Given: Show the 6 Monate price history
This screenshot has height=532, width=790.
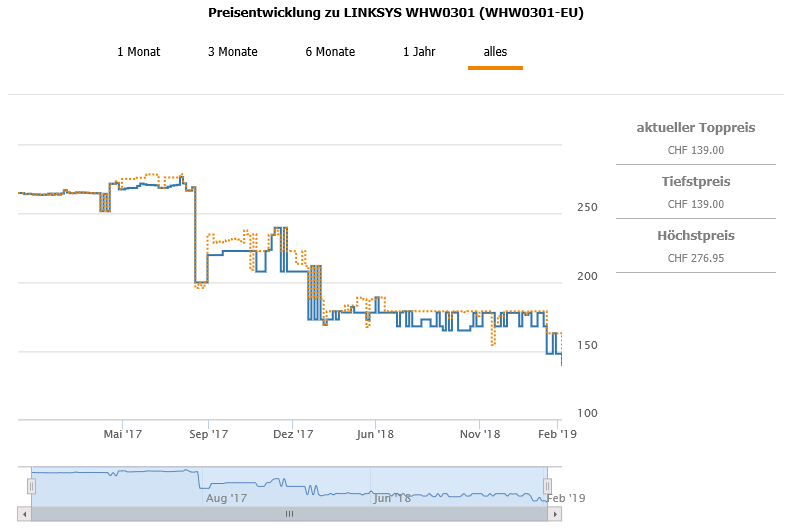Looking at the screenshot, I should [330, 52].
